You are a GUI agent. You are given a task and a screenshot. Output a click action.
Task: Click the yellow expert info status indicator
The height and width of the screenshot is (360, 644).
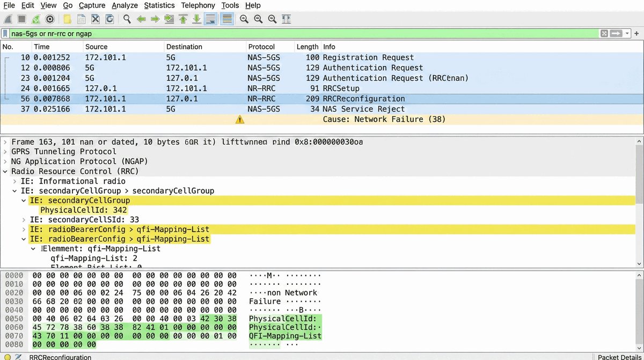[x=8, y=357]
